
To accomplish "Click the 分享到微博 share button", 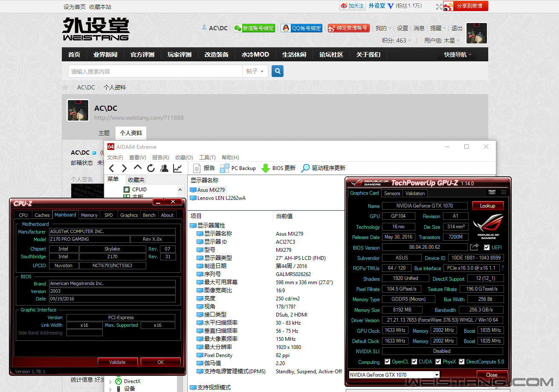I will coord(466,6).
